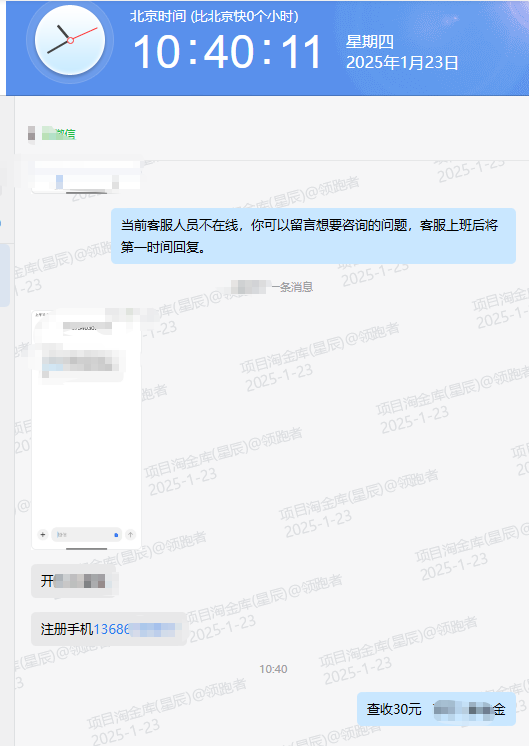Click the message bubble starting with 开

[74, 581]
